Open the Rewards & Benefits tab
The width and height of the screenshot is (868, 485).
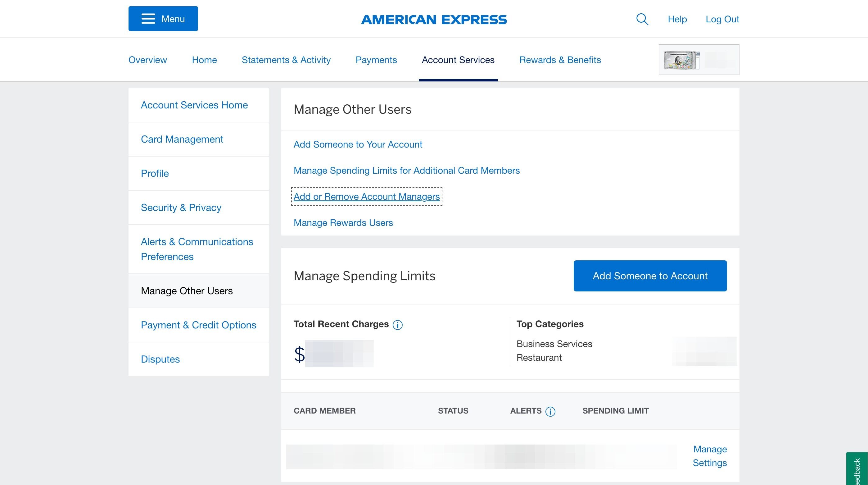[x=560, y=60]
